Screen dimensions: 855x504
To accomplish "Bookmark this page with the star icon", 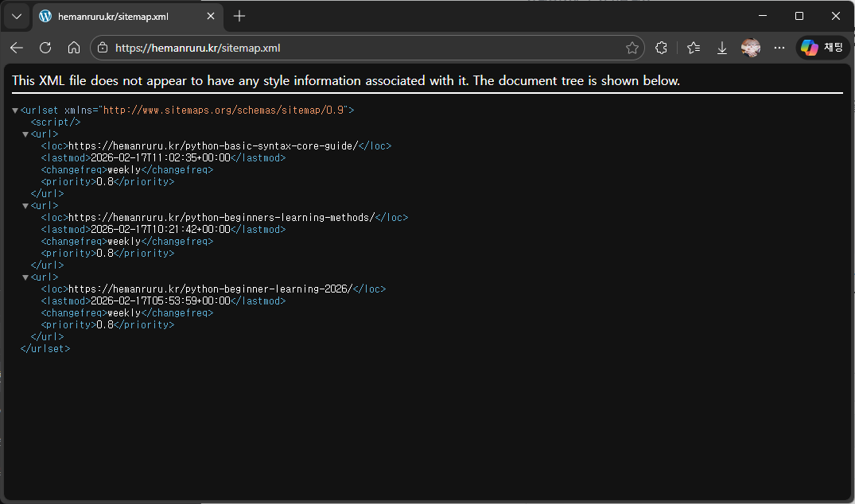I will (632, 48).
